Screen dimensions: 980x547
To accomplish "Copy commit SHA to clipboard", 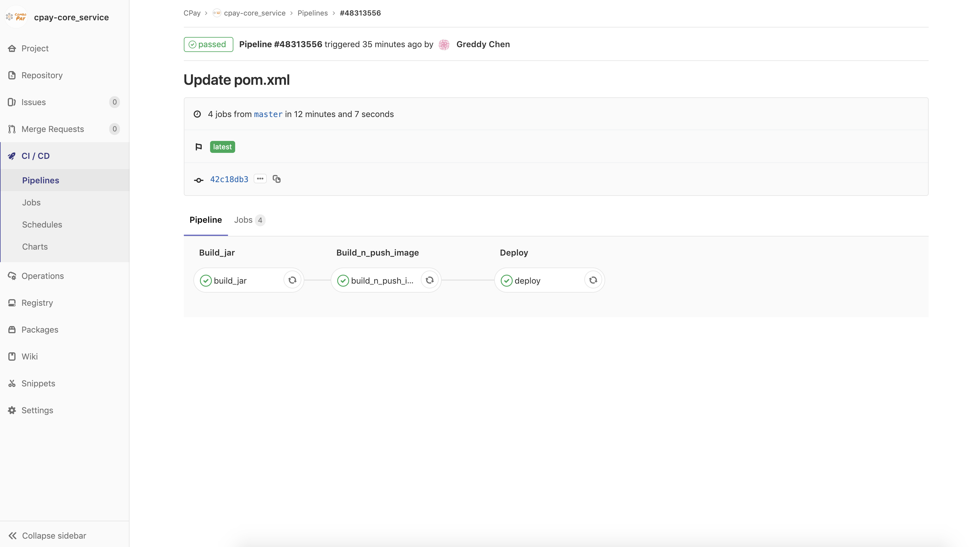I will (x=277, y=179).
